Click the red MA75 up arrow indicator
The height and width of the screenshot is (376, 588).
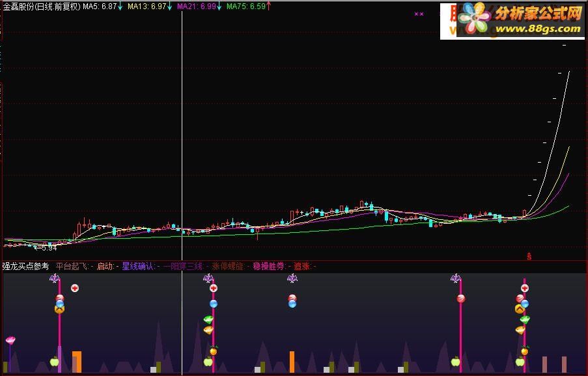(268, 7)
